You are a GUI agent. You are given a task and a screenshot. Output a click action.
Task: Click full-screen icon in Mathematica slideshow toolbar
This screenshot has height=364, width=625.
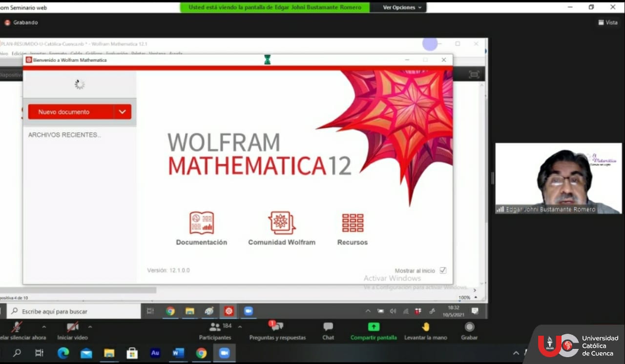click(x=474, y=75)
